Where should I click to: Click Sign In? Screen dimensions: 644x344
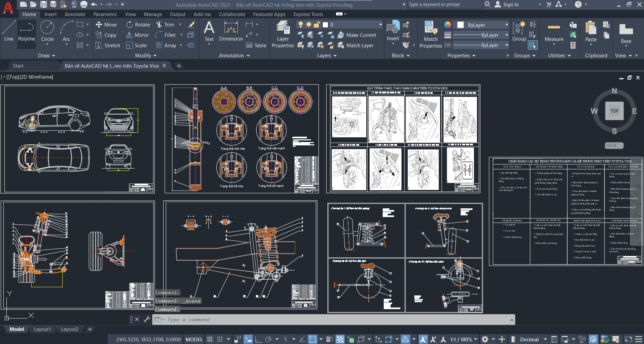(506, 4)
